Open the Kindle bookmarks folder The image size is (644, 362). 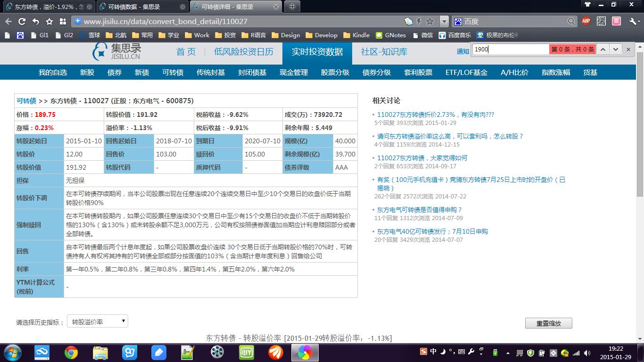tap(356, 35)
